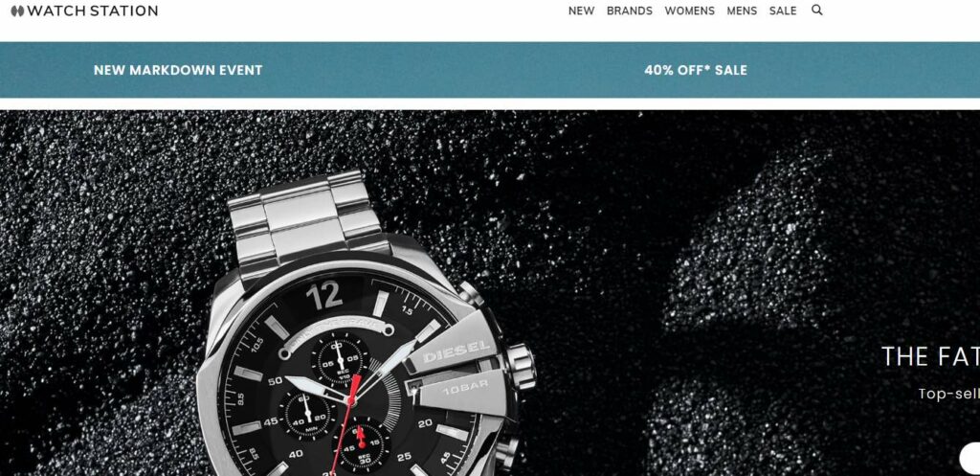Click the 12 numeral on the dial
Screen dimensions: 980x476
323,295
